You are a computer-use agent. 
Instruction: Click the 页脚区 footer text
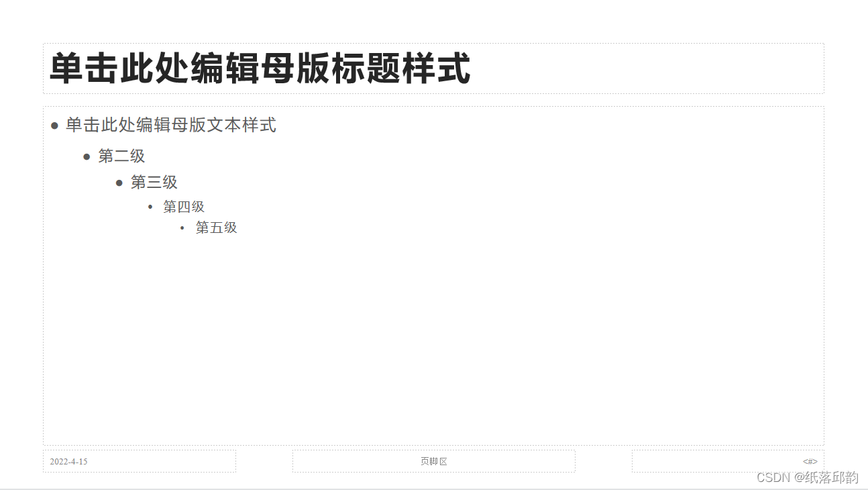pyautogui.click(x=434, y=461)
